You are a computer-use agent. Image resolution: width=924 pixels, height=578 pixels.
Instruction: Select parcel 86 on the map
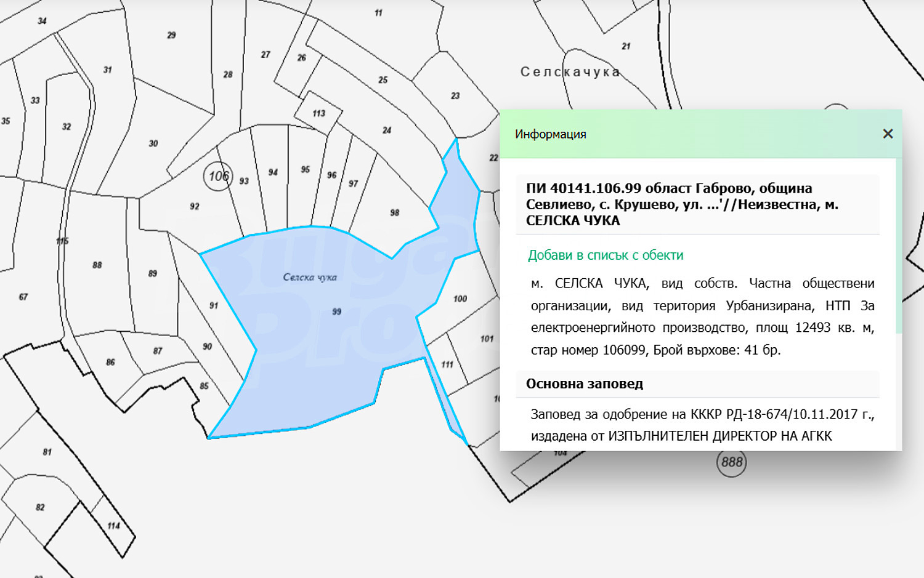[110, 363]
